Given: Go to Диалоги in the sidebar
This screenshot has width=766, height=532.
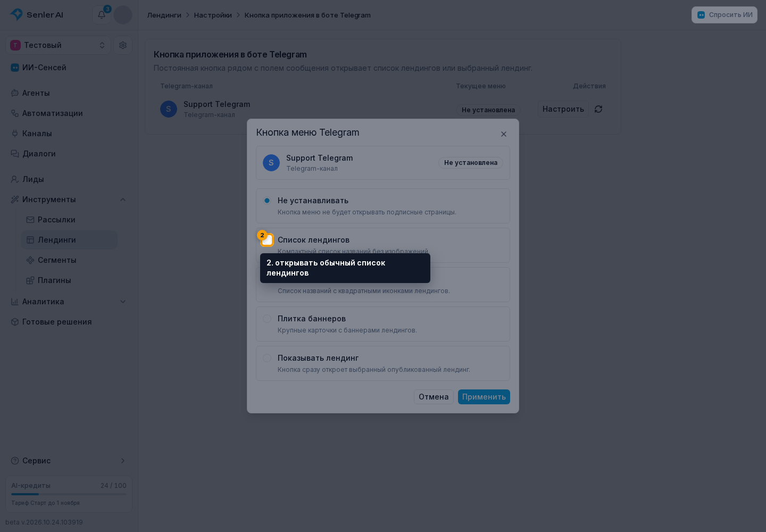Looking at the screenshot, I should 69,154.
